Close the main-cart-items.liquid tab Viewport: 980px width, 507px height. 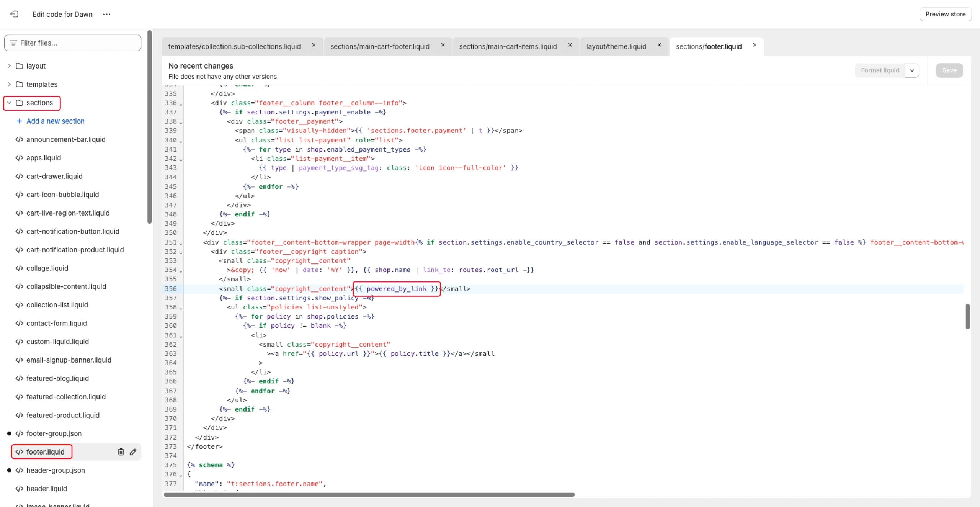570,45
